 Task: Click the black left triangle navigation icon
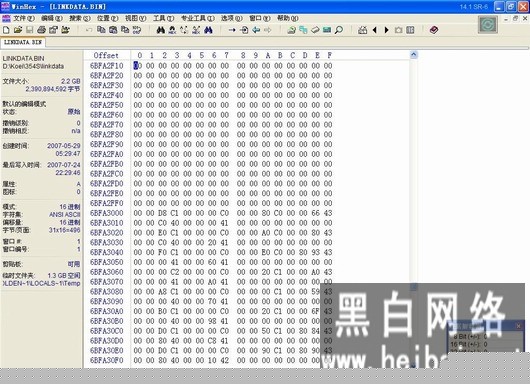(x=375, y=30)
